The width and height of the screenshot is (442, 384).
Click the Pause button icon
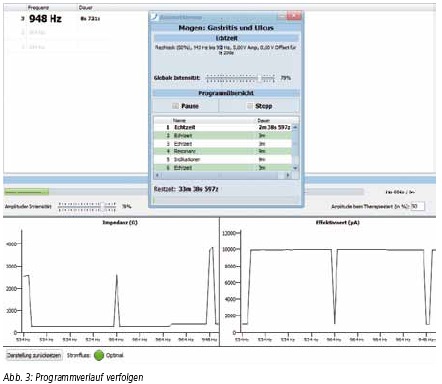pos(175,106)
